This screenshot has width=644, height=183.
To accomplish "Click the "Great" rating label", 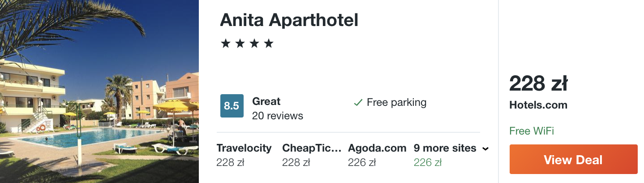I will (266, 101).
